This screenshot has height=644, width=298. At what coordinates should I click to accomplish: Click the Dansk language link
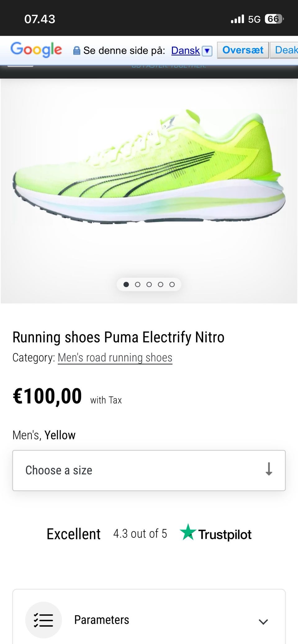pos(185,51)
